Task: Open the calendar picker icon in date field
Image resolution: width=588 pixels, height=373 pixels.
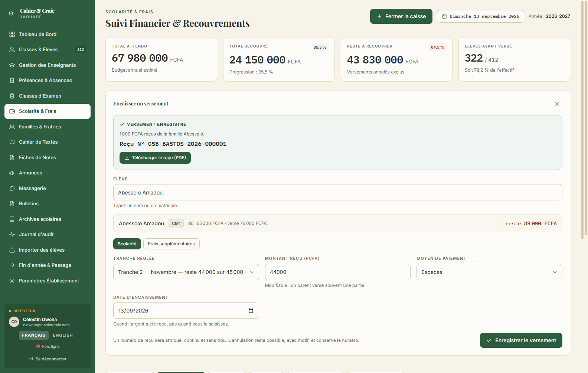Action: (251, 311)
